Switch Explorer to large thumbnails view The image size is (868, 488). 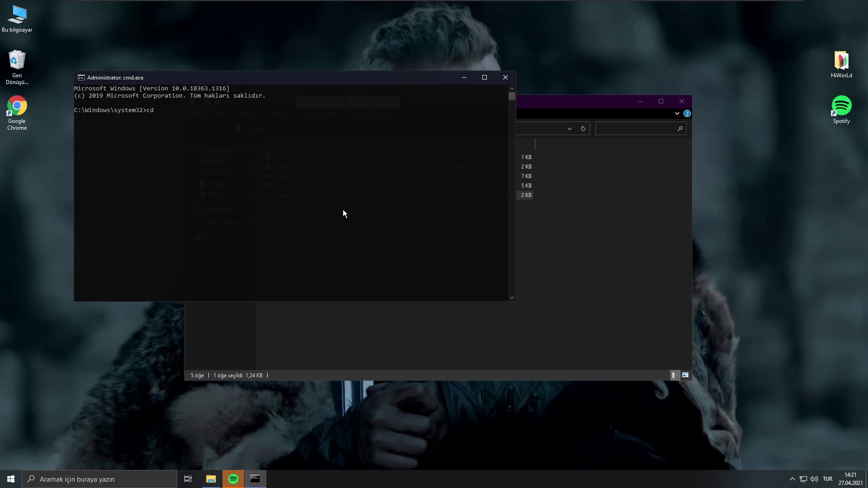(685, 375)
